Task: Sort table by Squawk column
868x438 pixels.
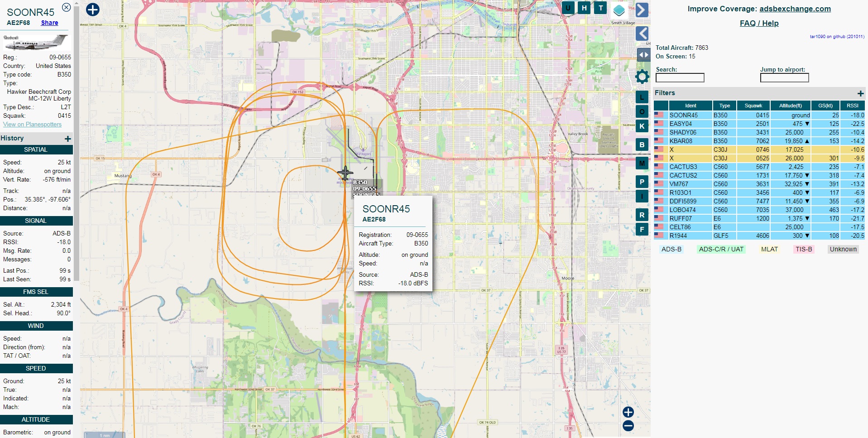Action: [x=753, y=106]
